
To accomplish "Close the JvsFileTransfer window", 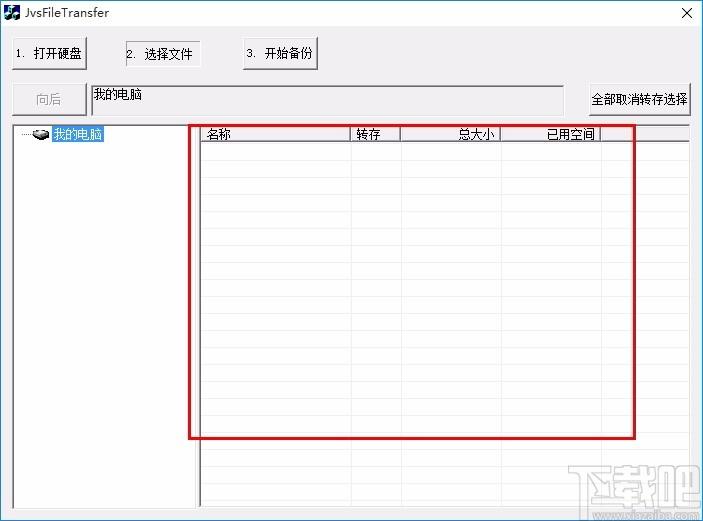I will coord(686,13).
